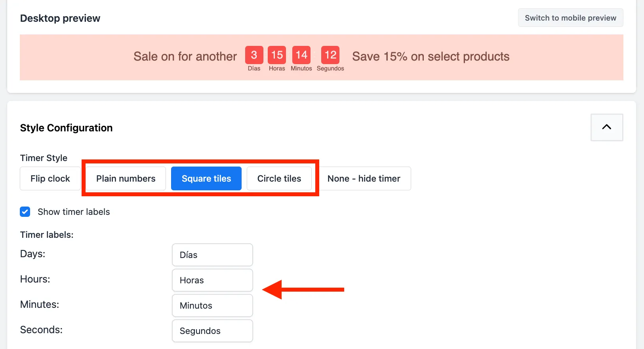The width and height of the screenshot is (644, 349).
Task: Edit the Seconds label field
Action: pyautogui.click(x=212, y=331)
